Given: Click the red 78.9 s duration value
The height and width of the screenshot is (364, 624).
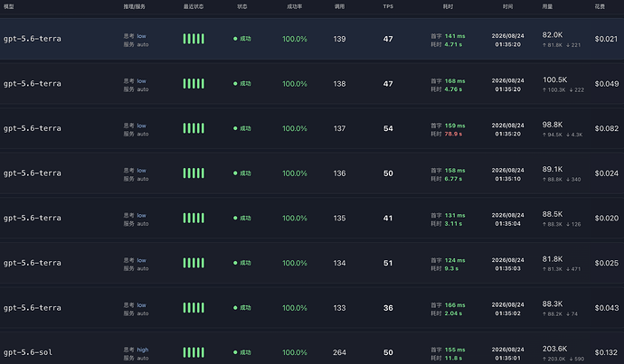Looking at the screenshot, I should (453, 134).
